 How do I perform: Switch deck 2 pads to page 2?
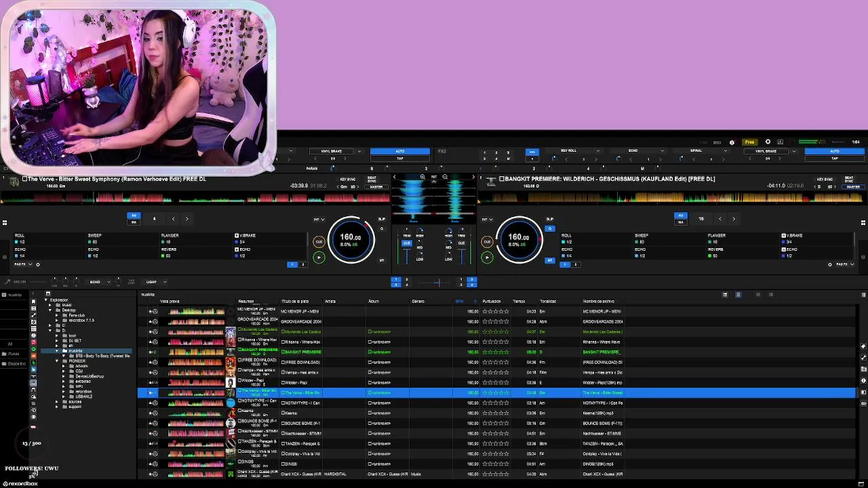tap(576, 264)
